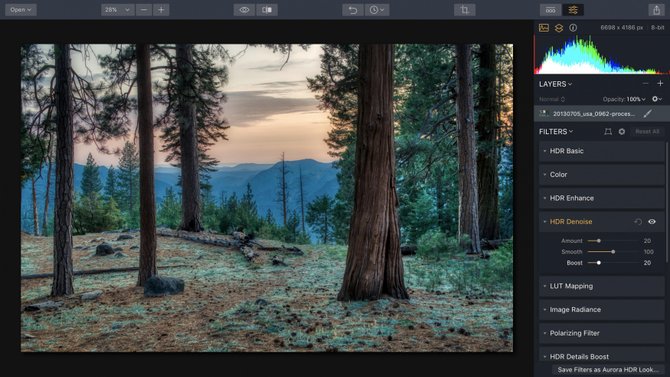Toggle the filters sliders side panel
The width and height of the screenshot is (670, 377).
[573, 9]
